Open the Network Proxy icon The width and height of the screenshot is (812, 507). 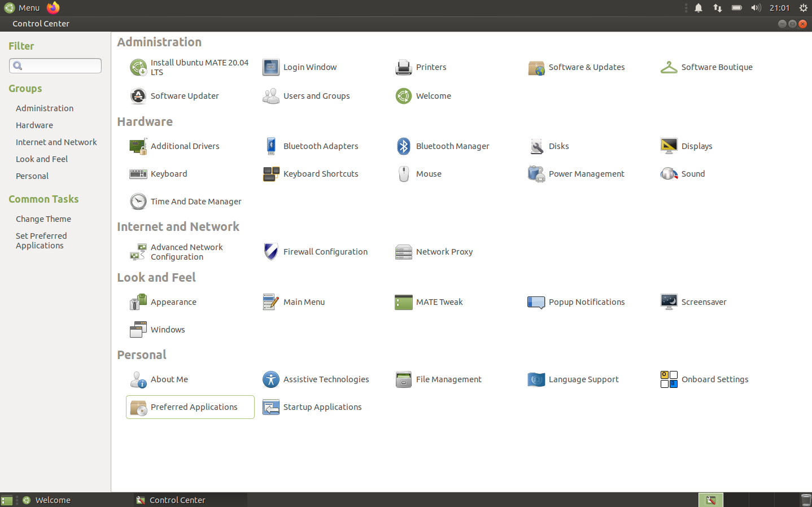coord(404,252)
